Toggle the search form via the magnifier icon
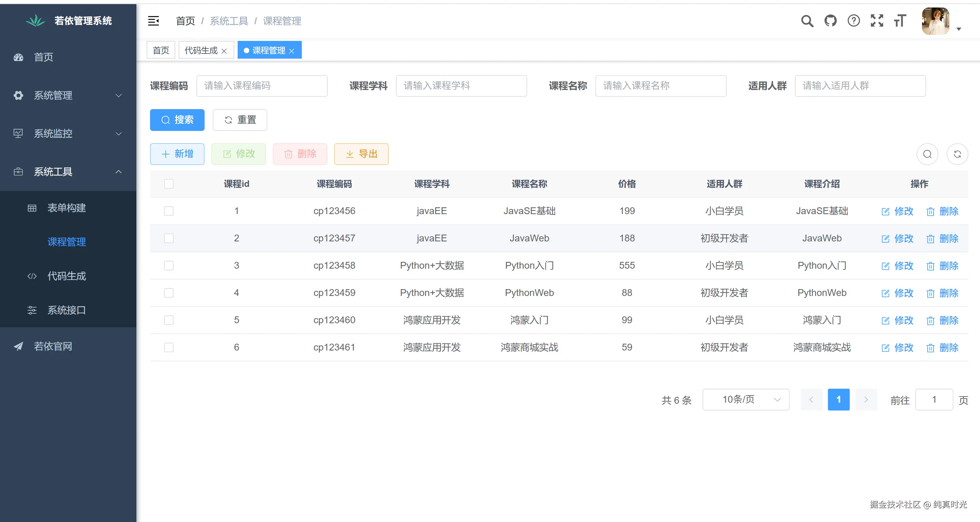This screenshot has height=522, width=980. [x=927, y=154]
